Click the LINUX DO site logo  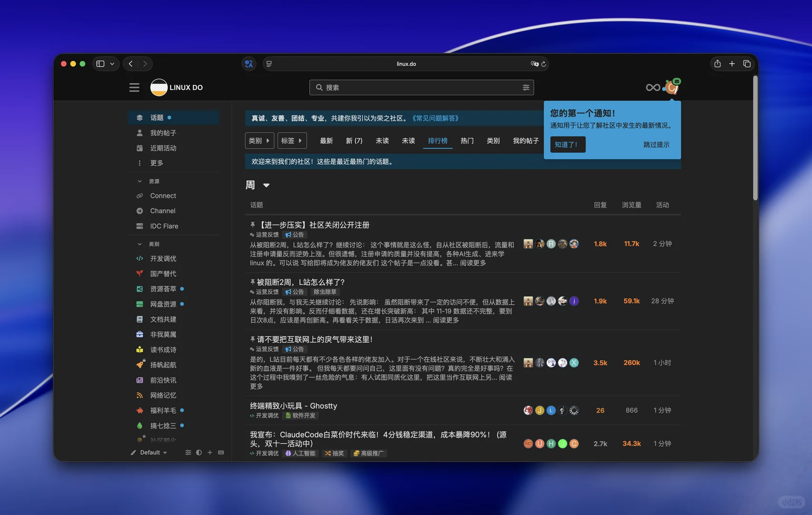pos(159,87)
